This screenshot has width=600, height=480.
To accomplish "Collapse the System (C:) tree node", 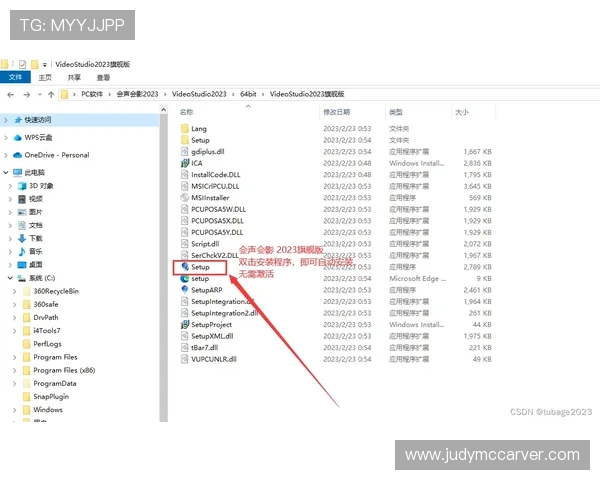I will [x=10, y=278].
